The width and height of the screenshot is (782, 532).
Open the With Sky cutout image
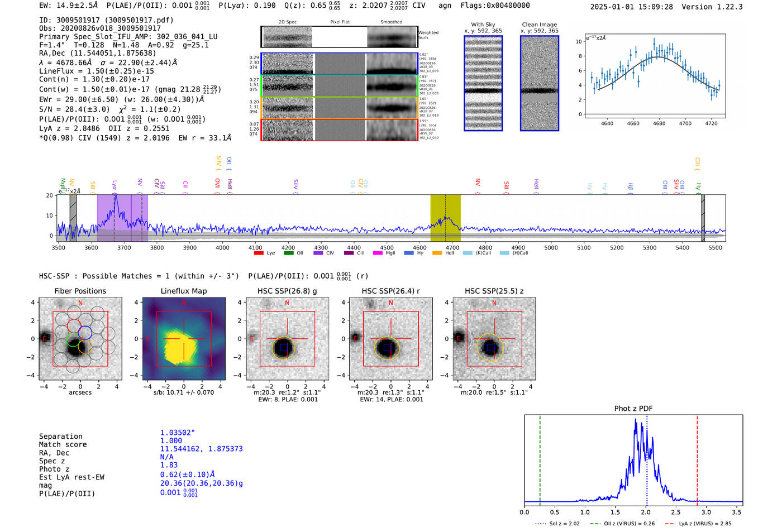[483, 83]
